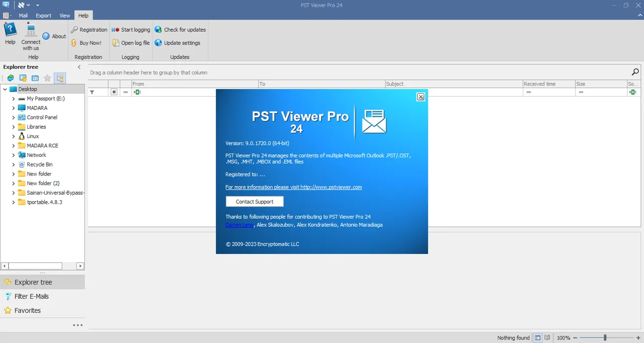
Task: Click the Connect with us phone icon
Action: click(31, 36)
